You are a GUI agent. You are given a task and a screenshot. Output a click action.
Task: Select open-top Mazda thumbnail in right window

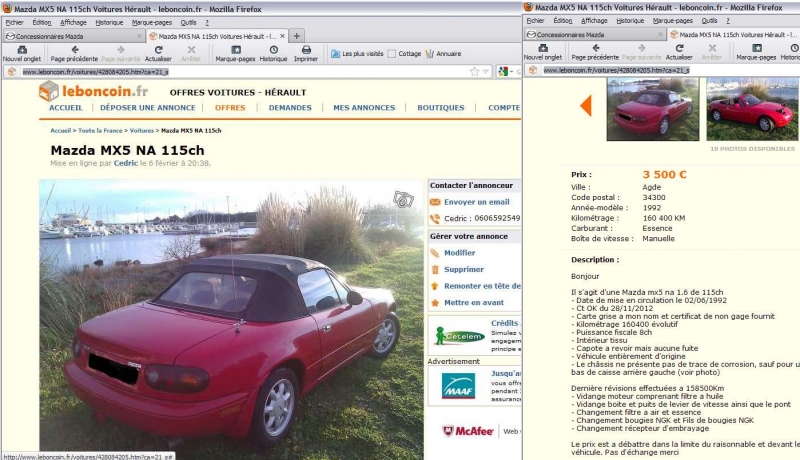pyautogui.click(x=753, y=109)
